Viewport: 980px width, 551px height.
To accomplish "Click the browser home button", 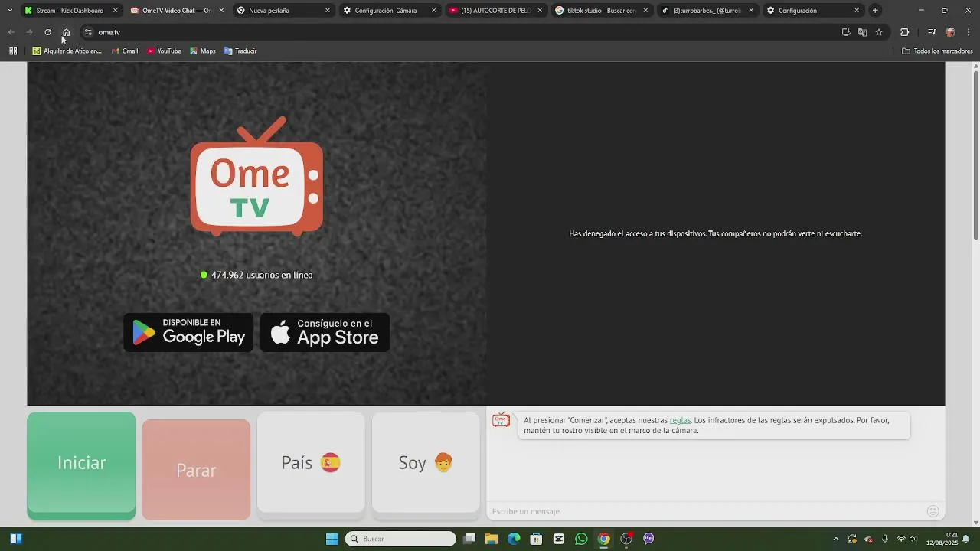I will (67, 32).
